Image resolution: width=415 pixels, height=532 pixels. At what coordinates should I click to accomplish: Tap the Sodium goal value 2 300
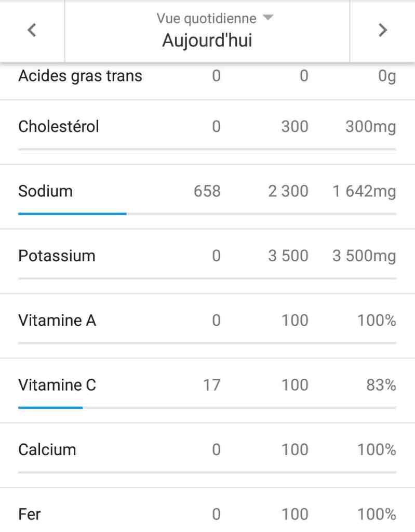click(288, 191)
